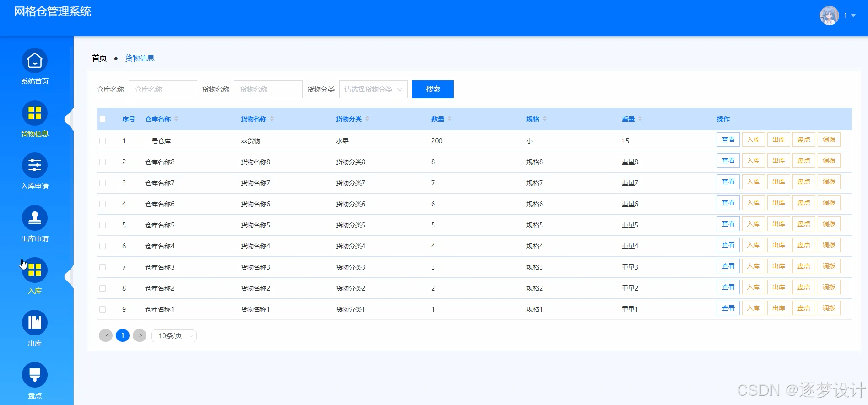Screen dimensions: 868x405
Task: Expand the user menu arrow beside avatar
Action: pyautogui.click(x=853, y=16)
